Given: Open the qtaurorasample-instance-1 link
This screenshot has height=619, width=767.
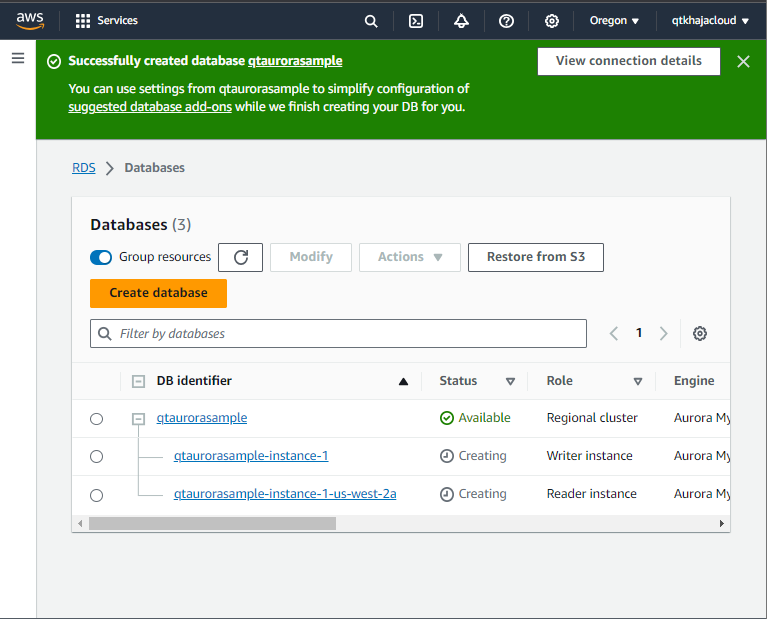Looking at the screenshot, I should pyautogui.click(x=251, y=456).
